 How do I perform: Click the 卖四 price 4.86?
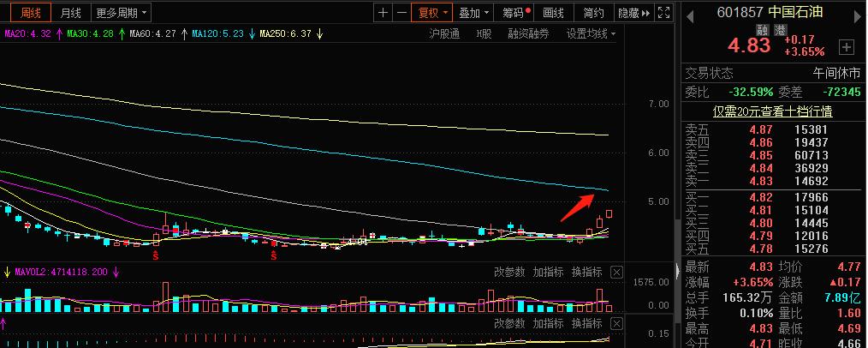[761, 142]
